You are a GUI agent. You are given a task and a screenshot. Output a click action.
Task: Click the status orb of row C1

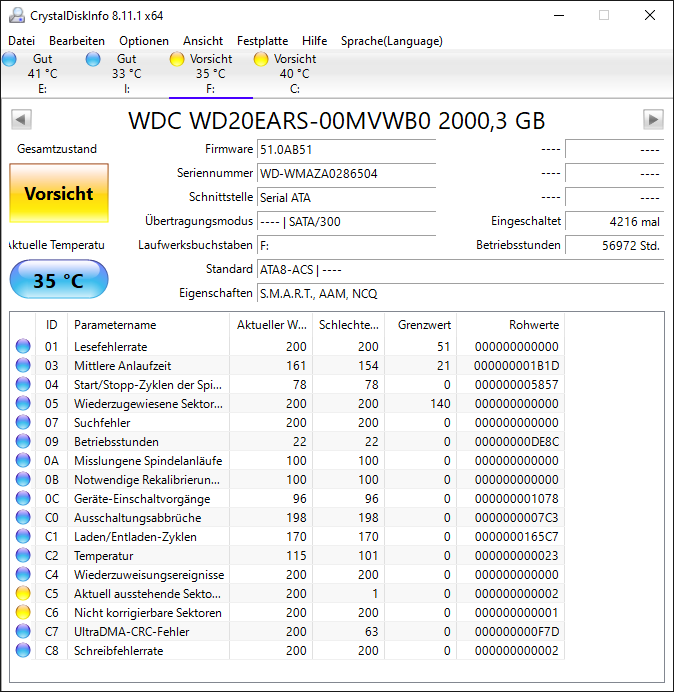click(x=23, y=537)
